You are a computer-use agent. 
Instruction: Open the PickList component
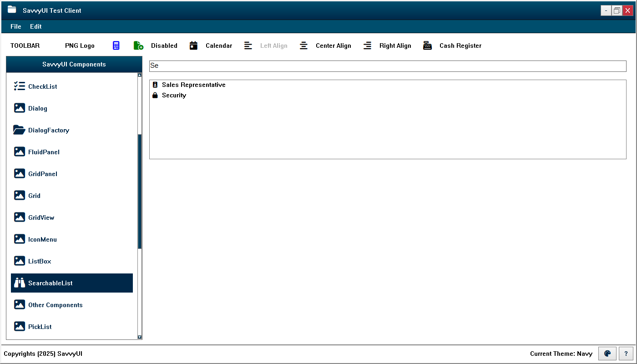pos(40,327)
